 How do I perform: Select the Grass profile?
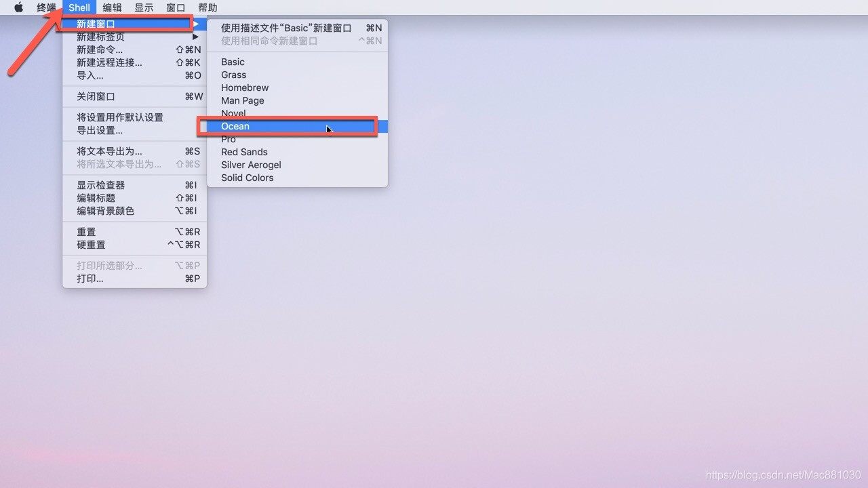297,75
